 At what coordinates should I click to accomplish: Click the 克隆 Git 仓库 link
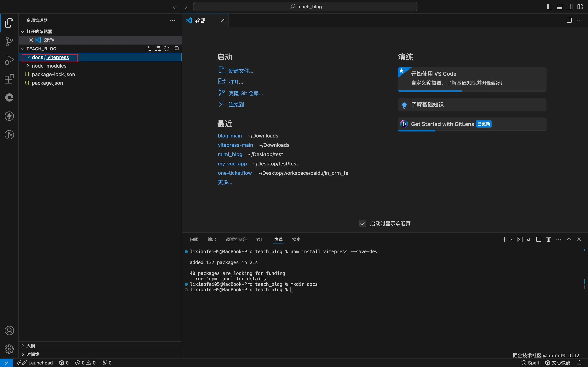245,93
